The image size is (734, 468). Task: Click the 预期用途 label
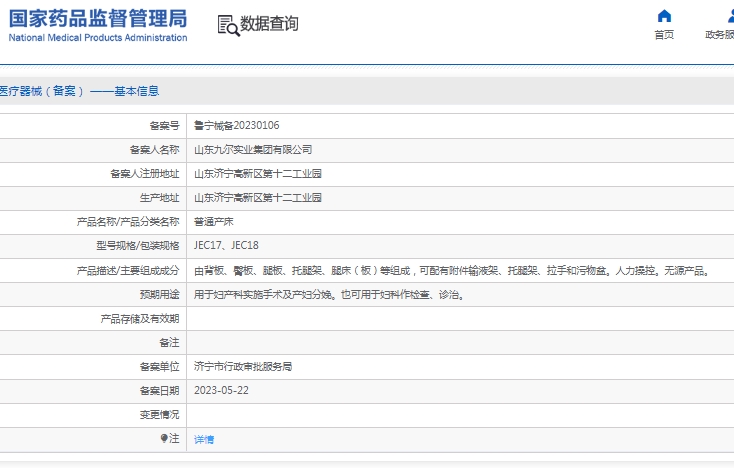point(160,294)
